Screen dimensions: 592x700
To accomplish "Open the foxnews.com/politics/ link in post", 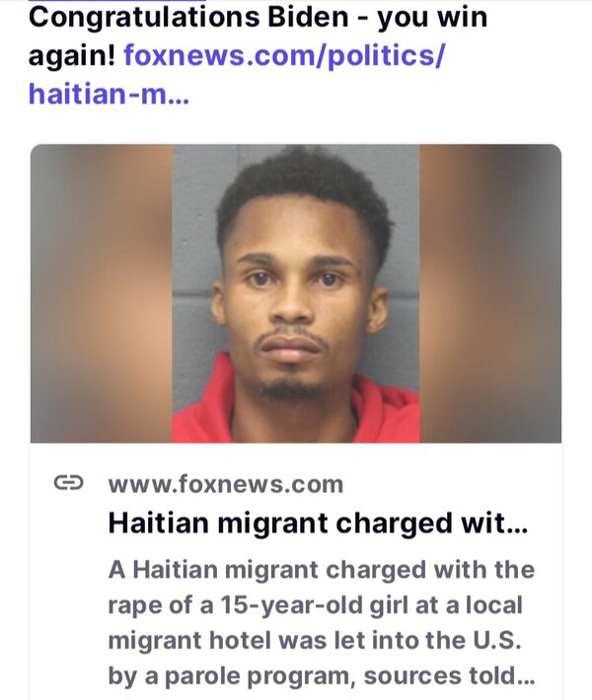I will coord(284,56).
